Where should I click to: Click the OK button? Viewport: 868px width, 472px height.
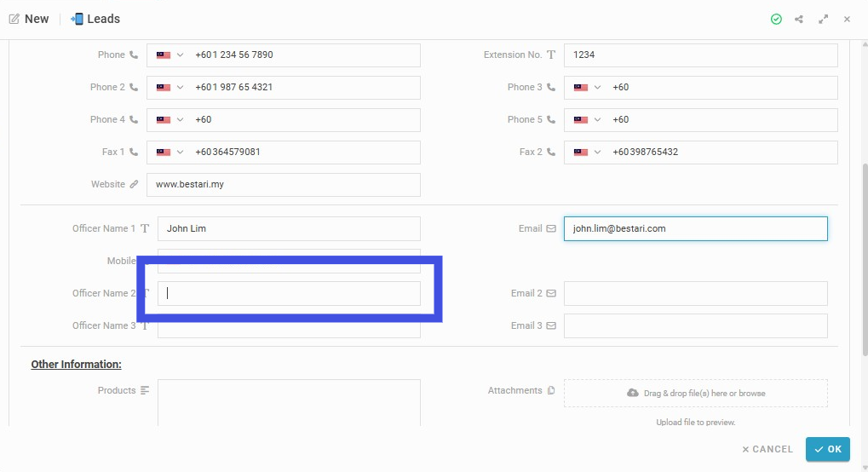point(828,449)
